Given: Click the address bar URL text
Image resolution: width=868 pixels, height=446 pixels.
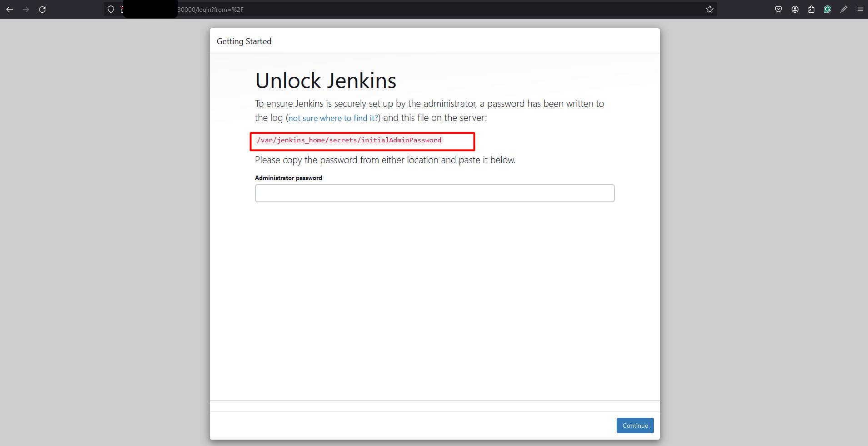Looking at the screenshot, I should [x=210, y=10].
